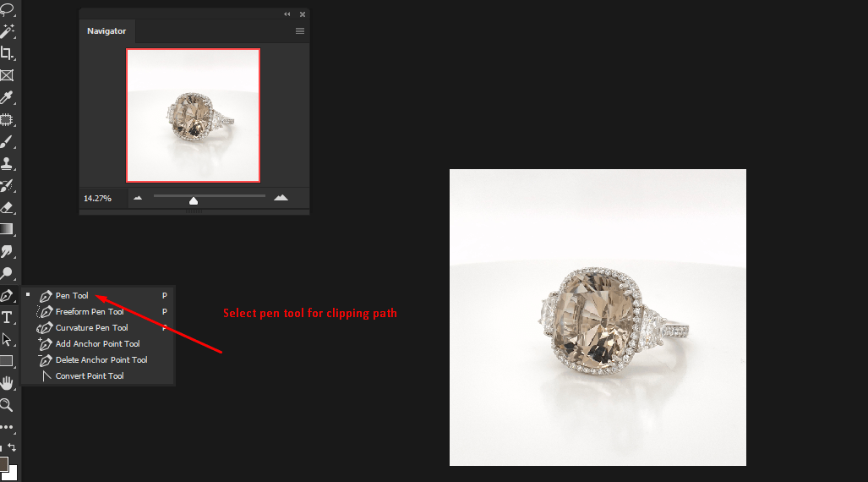Select the Dodge tool

coord(8,273)
